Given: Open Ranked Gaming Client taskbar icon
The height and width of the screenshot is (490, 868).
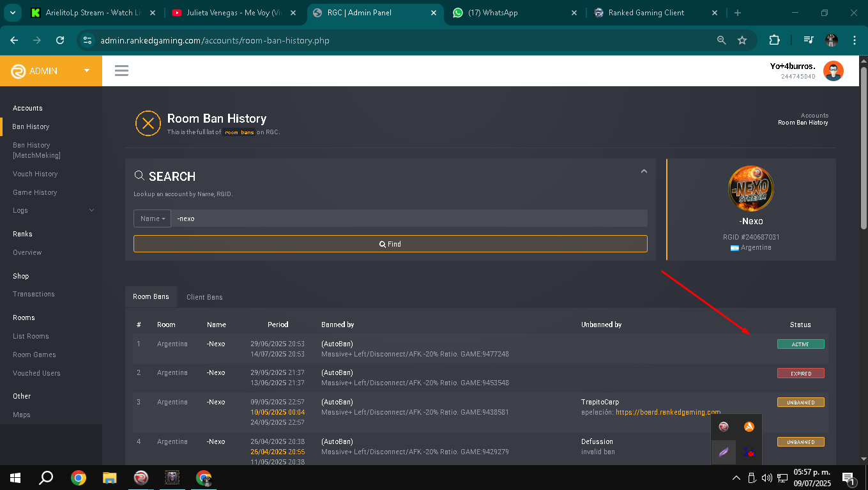Looking at the screenshot, I should click(x=141, y=477).
